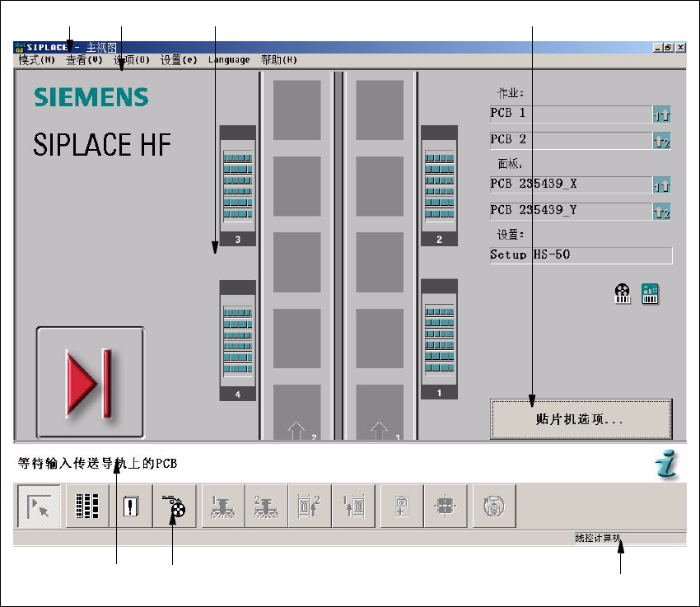
Task: Click the circular rotate-lock toolbar icon
Action: 494,507
